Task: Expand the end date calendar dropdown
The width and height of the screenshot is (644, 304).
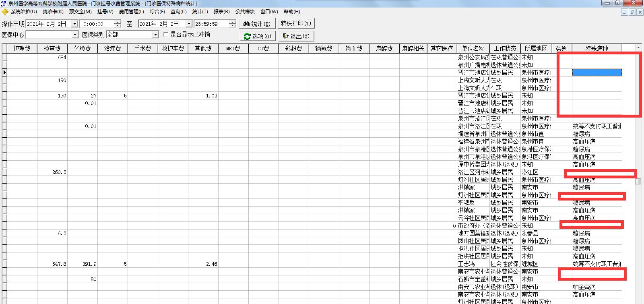Action: tap(188, 24)
